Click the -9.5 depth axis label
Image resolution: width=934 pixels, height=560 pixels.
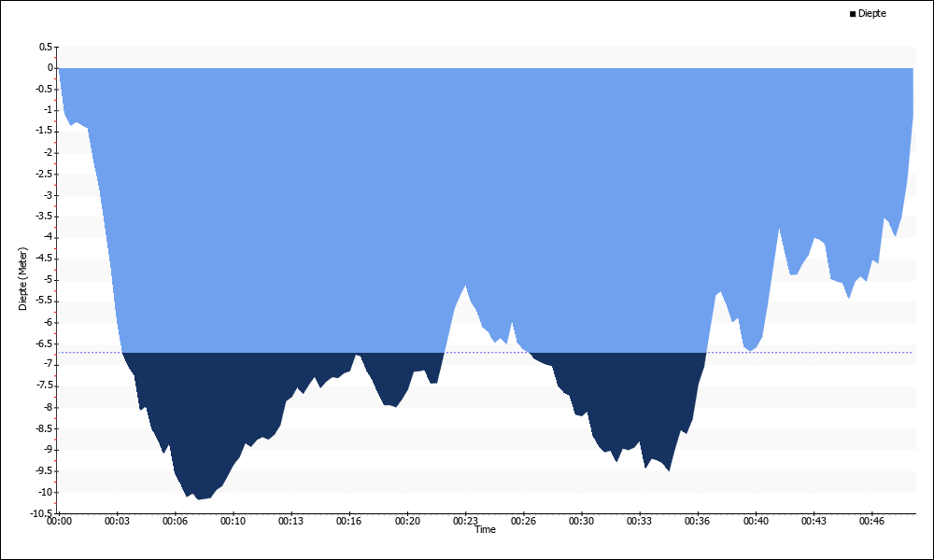pos(45,471)
